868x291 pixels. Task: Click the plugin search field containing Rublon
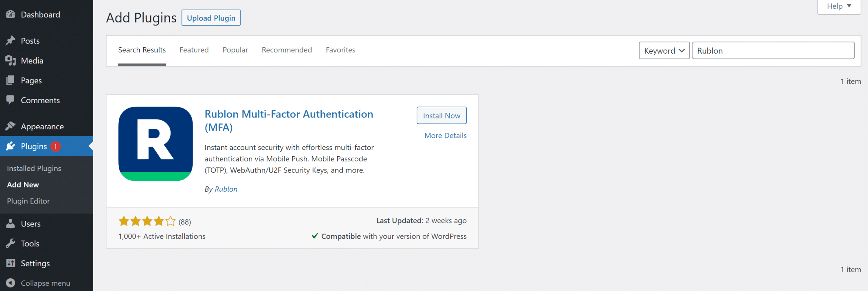point(773,51)
